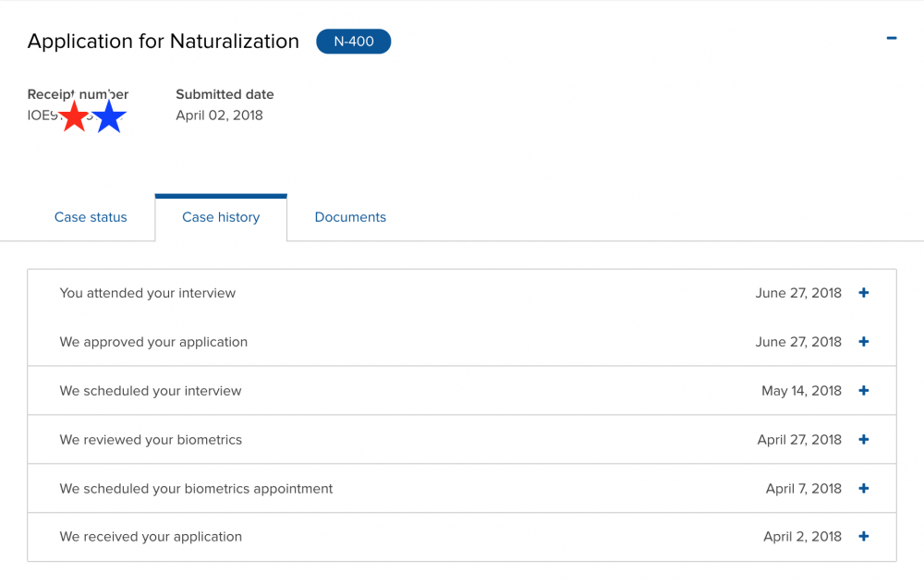This screenshot has width=924, height=584.
Task: Click the May 14, 2018 date
Action: coord(801,391)
